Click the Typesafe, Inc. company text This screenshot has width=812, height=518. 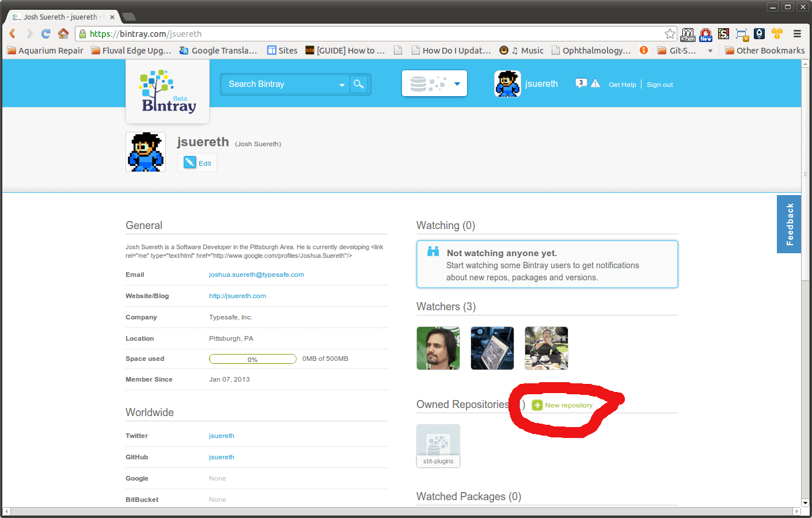230,317
